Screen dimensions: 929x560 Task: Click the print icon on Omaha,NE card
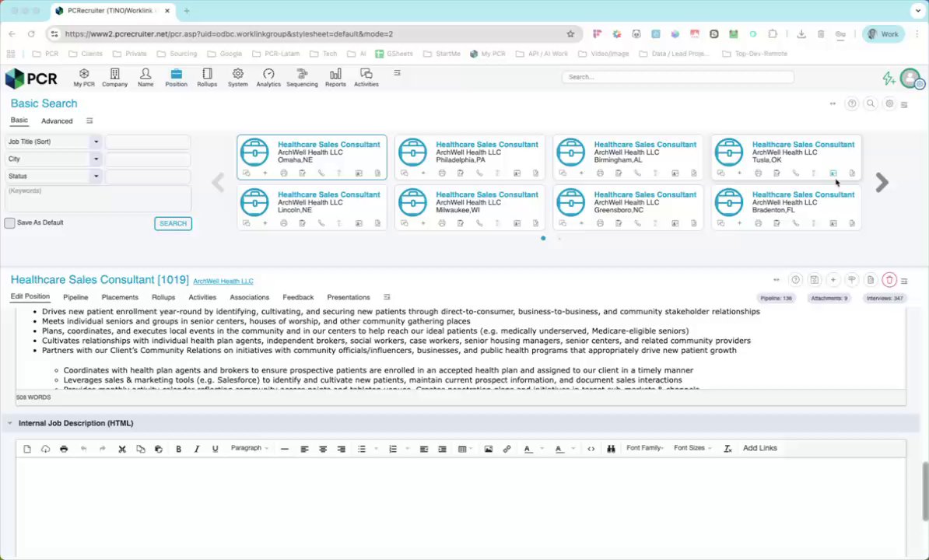coord(284,173)
